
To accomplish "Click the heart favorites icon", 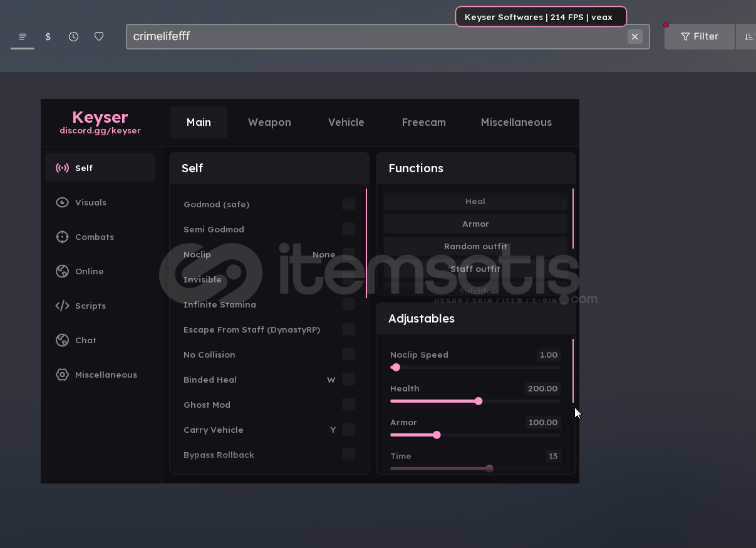I will (99, 36).
